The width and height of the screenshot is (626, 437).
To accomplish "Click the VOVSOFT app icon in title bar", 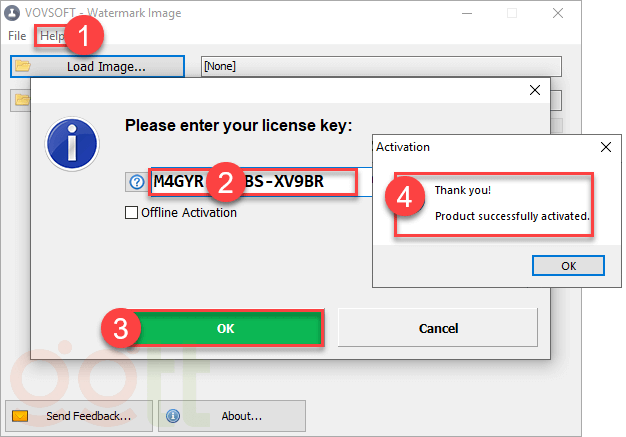I will click(x=13, y=13).
